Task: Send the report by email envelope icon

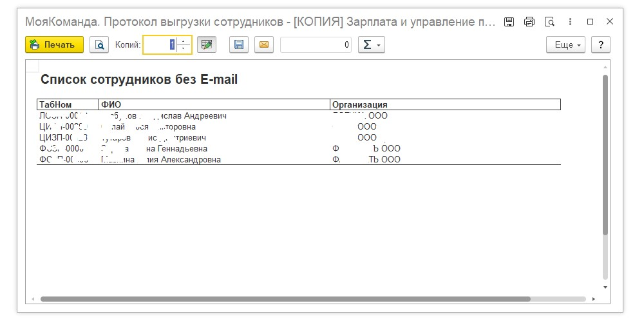Action: [x=263, y=44]
